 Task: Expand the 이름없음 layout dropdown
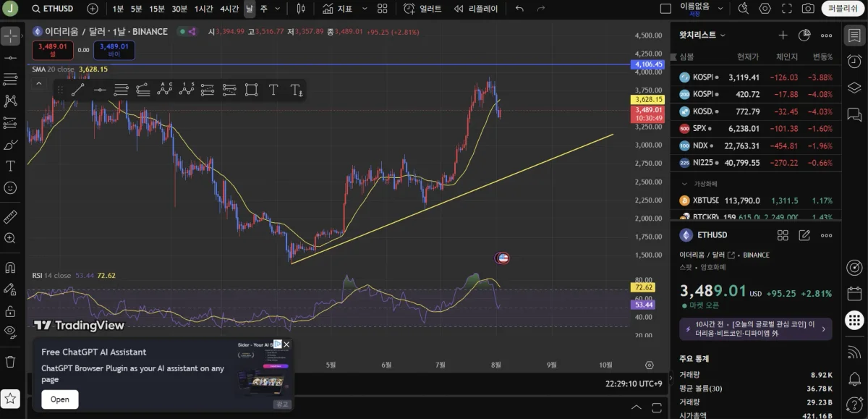(720, 9)
